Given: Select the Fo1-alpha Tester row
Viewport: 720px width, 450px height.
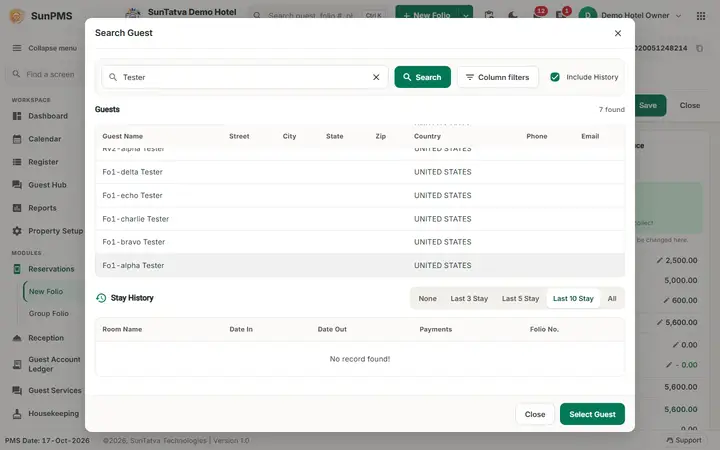Looking at the screenshot, I should pyautogui.click(x=360, y=265).
